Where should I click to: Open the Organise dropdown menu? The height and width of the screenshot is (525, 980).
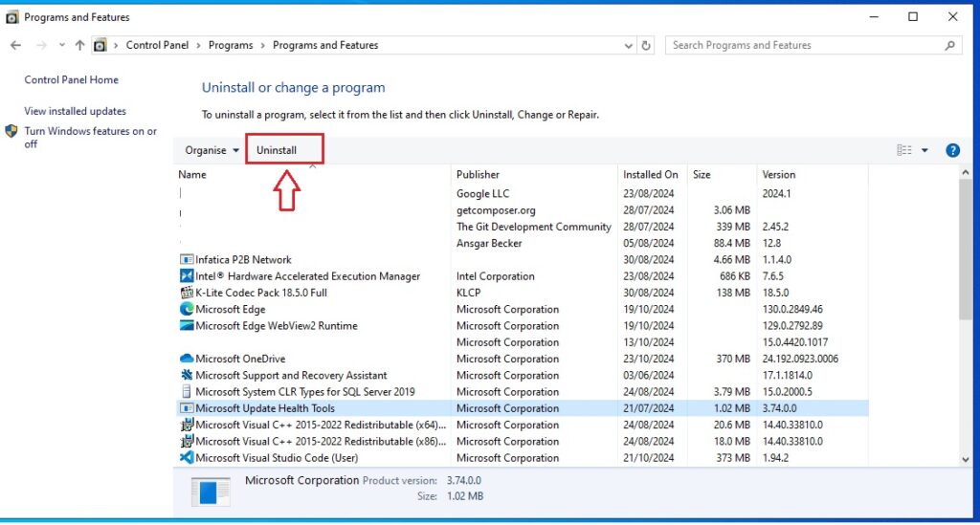[212, 150]
